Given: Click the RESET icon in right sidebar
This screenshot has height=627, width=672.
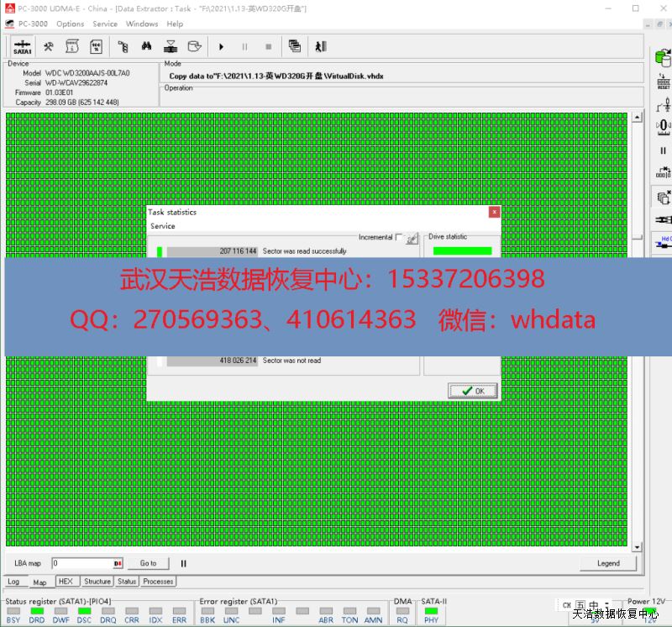Looking at the screenshot, I should coord(664,82).
